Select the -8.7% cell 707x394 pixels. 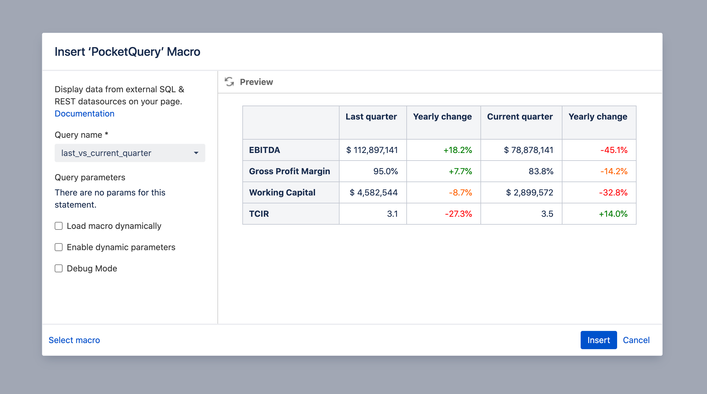(x=444, y=192)
